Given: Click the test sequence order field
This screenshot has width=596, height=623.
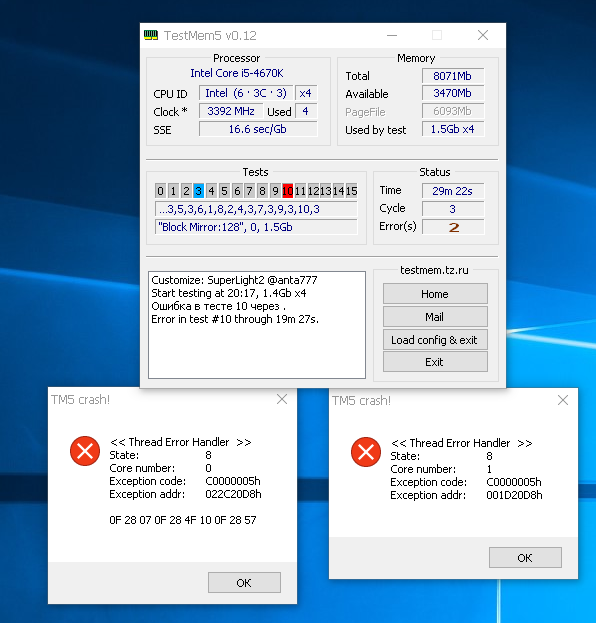Looking at the screenshot, I should [x=256, y=209].
